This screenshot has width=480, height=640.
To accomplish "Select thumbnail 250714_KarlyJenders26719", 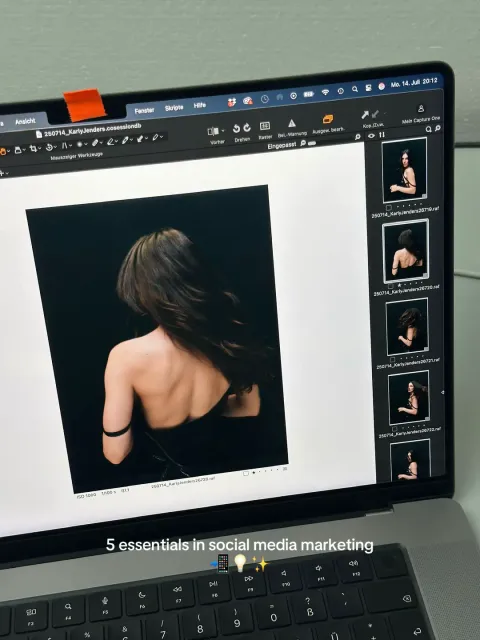I will pyautogui.click(x=404, y=170).
